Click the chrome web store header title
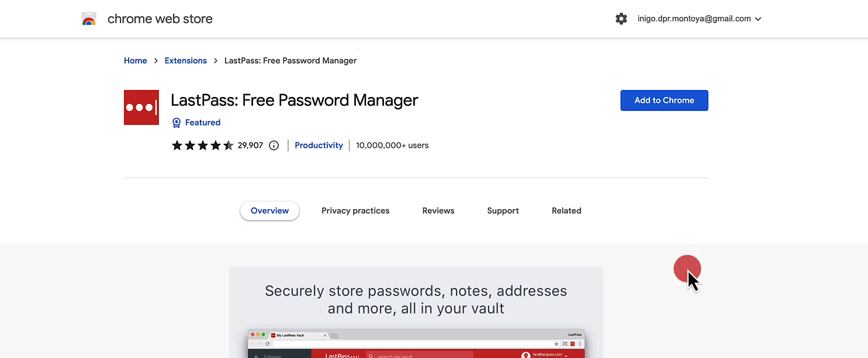Image resolution: width=868 pixels, height=358 pixels. (160, 19)
